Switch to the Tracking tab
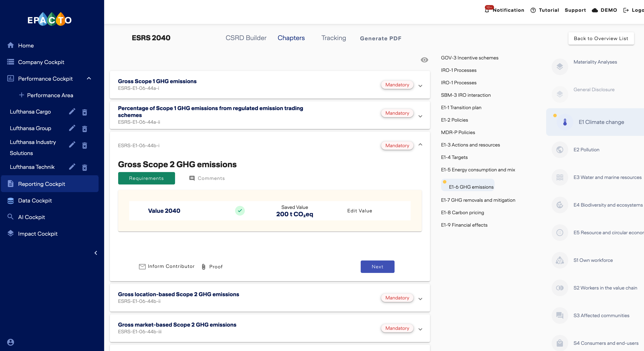This screenshot has width=644, height=351. 334,38
